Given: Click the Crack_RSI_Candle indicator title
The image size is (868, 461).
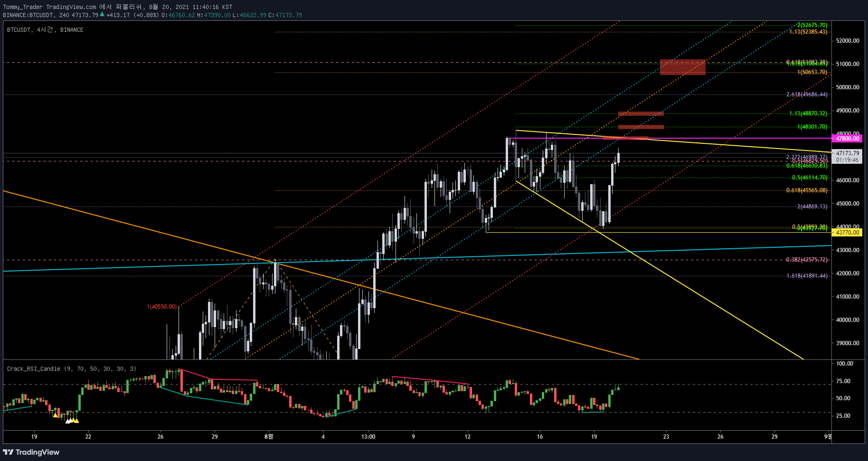Looking at the screenshot, I should coord(72,369).
